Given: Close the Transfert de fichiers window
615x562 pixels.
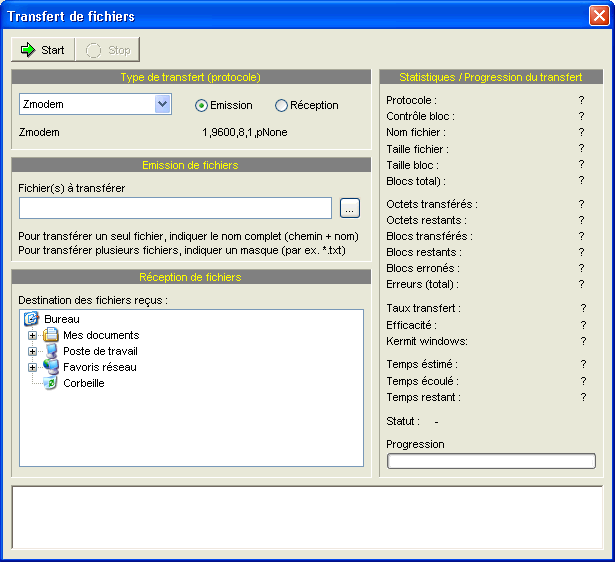Looking at the screenshot, I should (x=598, y=16).
